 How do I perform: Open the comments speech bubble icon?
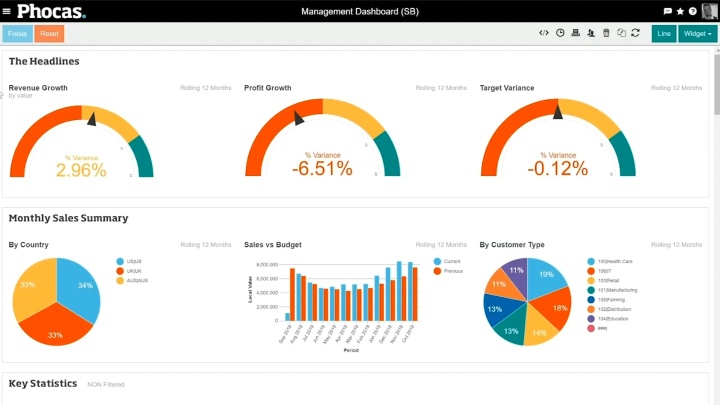point(668,11)
